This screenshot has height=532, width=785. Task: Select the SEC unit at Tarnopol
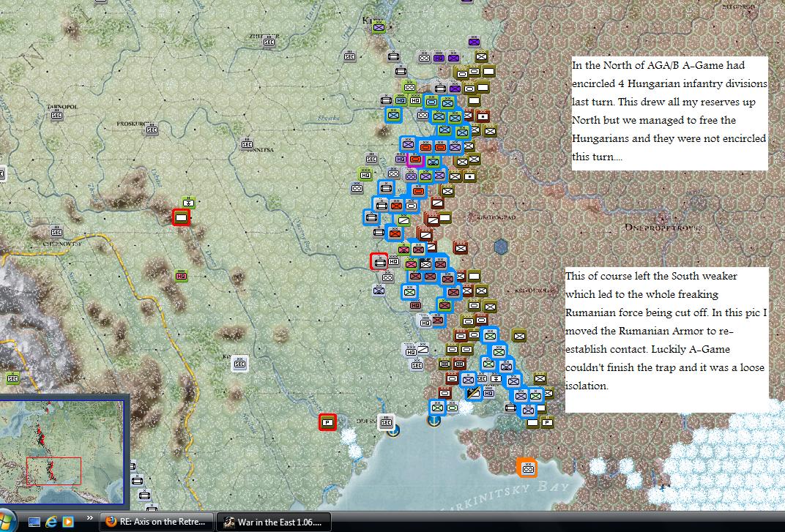[56, 115]
